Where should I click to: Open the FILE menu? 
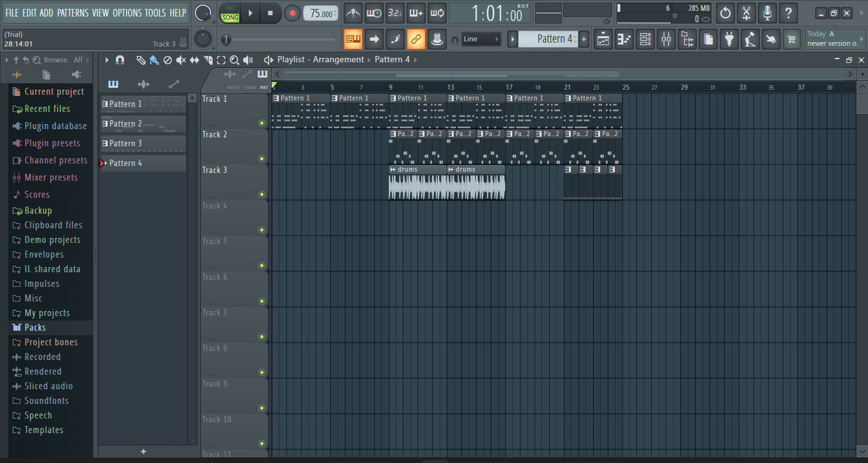pos(12,13)
